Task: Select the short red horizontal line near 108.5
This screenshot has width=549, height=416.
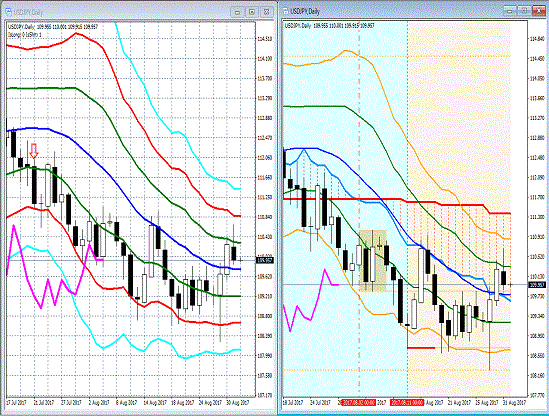Action: 421,348
